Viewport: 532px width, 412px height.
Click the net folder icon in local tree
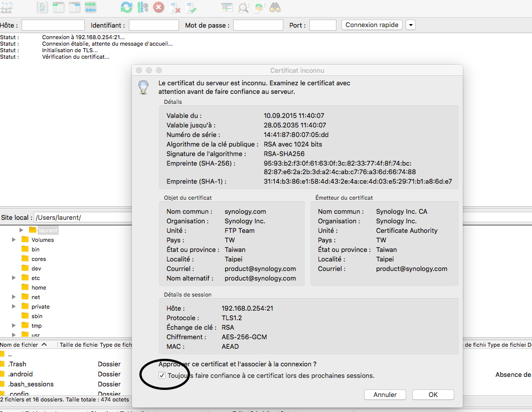click(25, 297)
